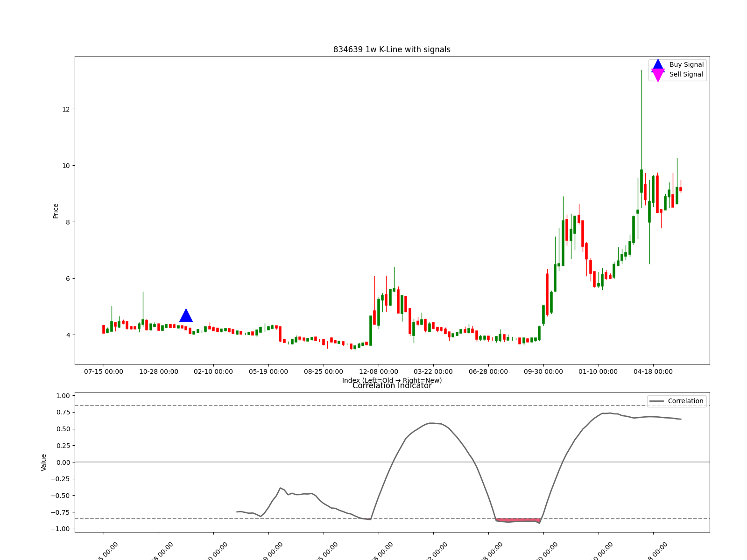Click the correlation axis tick label 0.25
747x560 pixels.
(63, 446)
